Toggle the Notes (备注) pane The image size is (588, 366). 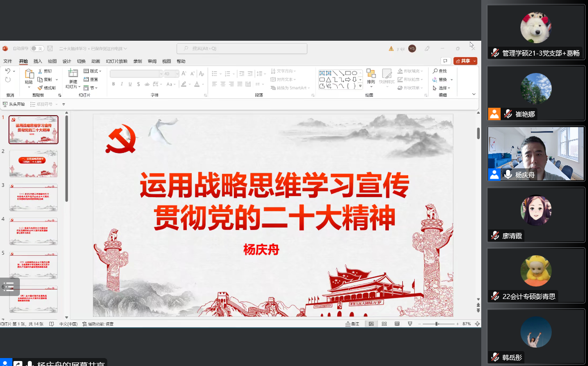point(352,324)
